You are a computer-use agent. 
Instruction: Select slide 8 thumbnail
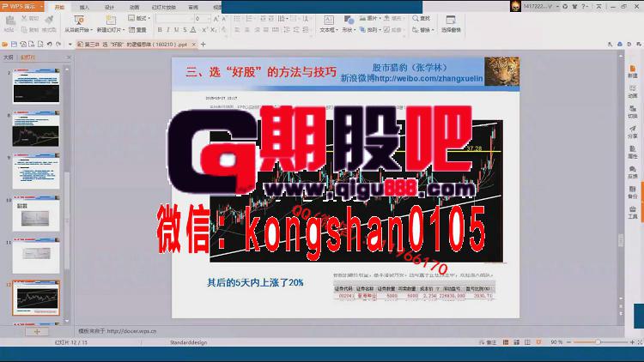point(36,129)
